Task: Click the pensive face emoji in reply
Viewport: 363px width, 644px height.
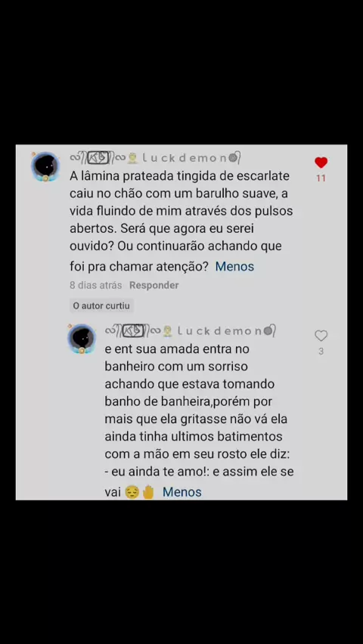Action: [x=132, y=492]
